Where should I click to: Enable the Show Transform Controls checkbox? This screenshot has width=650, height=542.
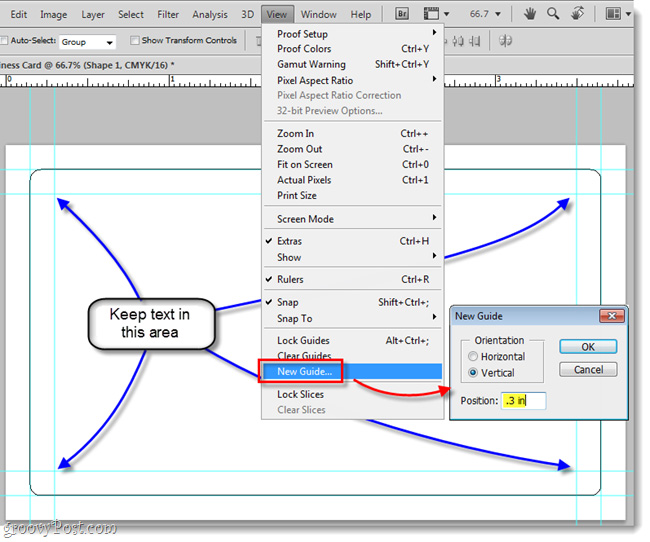tap(134, 40)
